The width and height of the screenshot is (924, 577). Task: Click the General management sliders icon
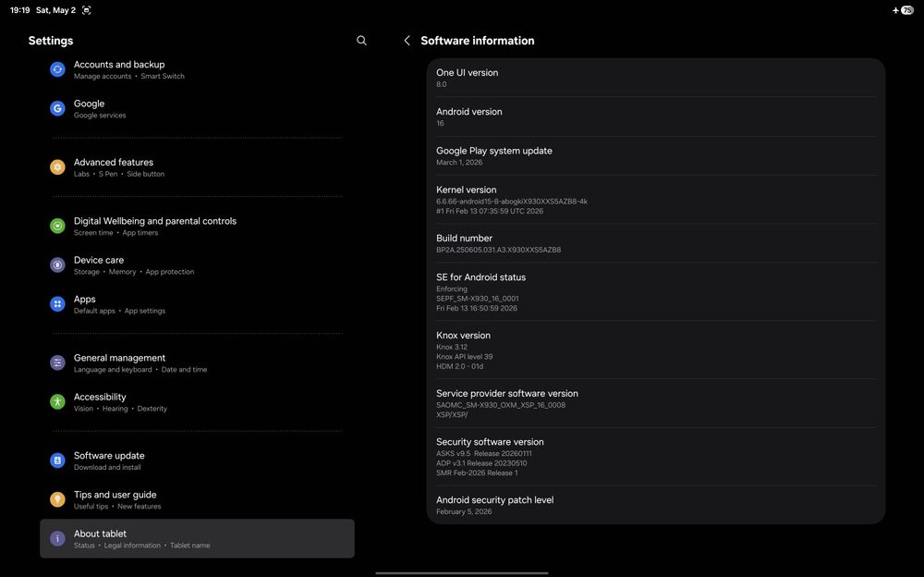(x=57, y=362)
